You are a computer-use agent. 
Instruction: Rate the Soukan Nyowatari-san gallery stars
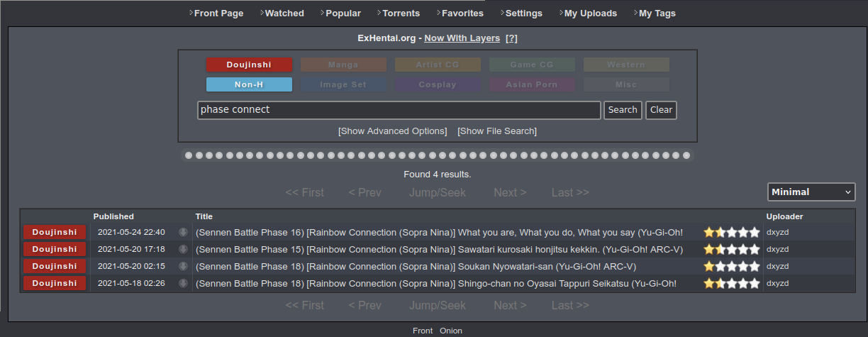732,266
